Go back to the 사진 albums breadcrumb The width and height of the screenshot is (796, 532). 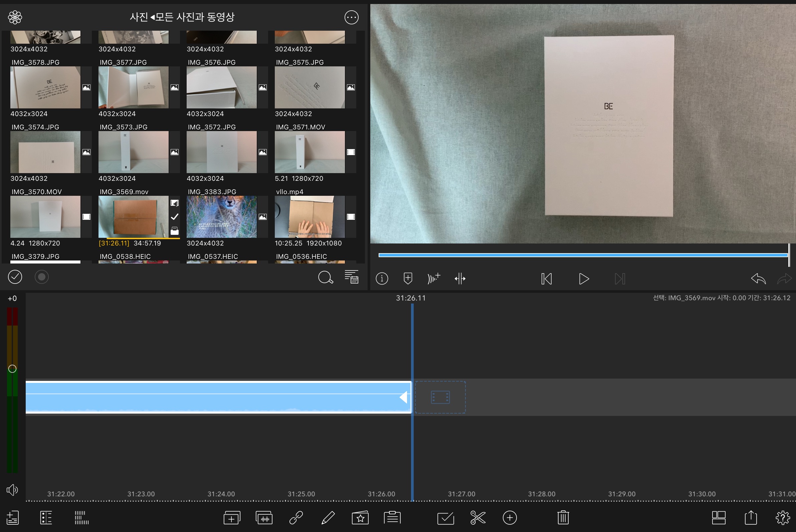[139, 17]
